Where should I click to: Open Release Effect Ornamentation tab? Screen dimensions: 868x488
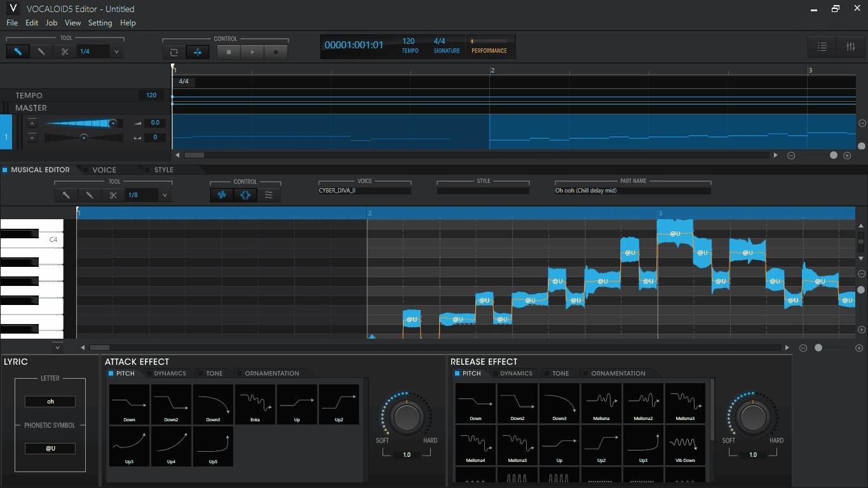[x=618, y=374]
